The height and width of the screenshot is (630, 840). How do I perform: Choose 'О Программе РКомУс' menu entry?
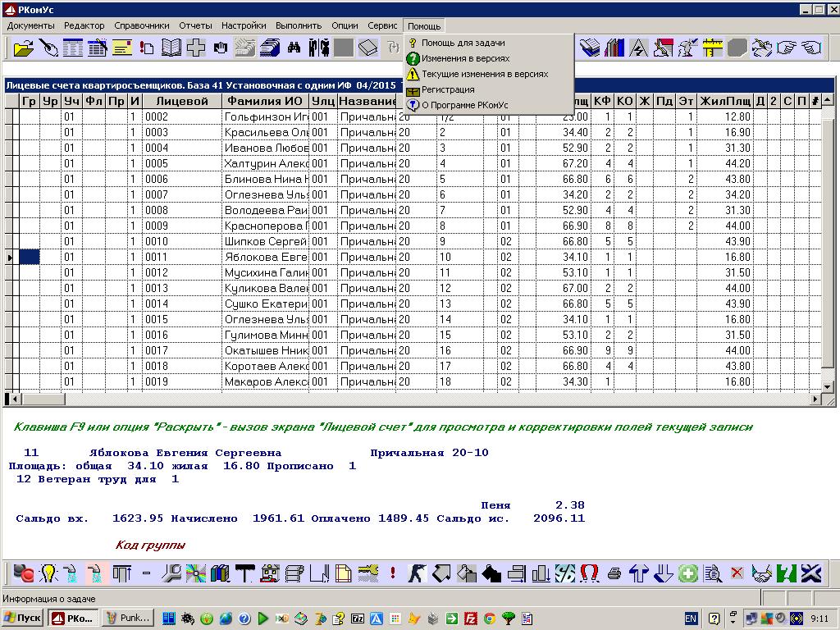[x=464, y=105]
